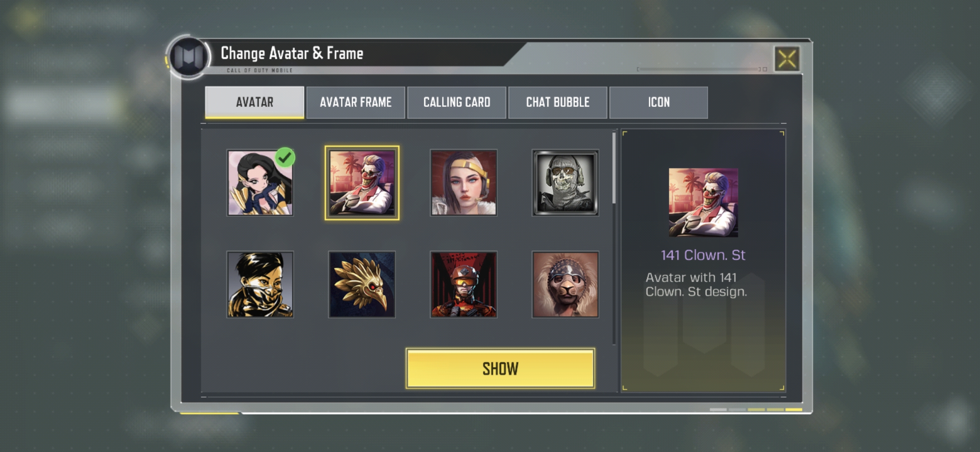Select the anime girl avatar with checkmark
Viewport: 980px width, 452px height.
(260, 183)
